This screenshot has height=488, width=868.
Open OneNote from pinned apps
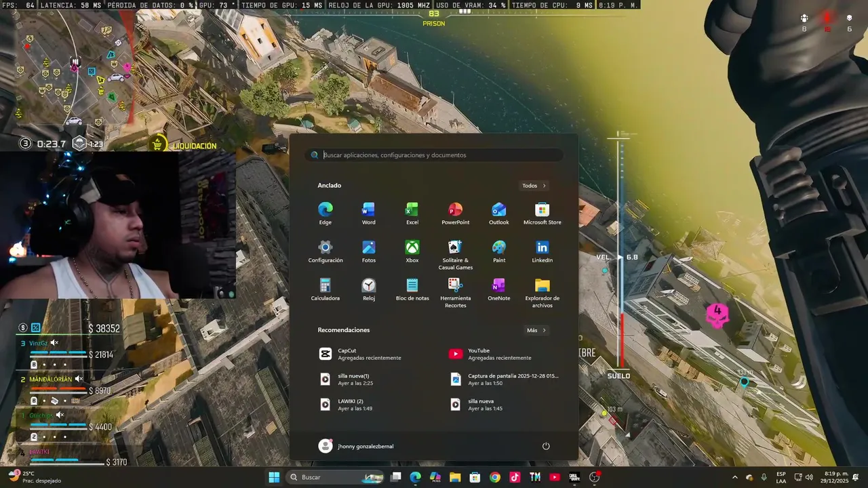[499, 289]
